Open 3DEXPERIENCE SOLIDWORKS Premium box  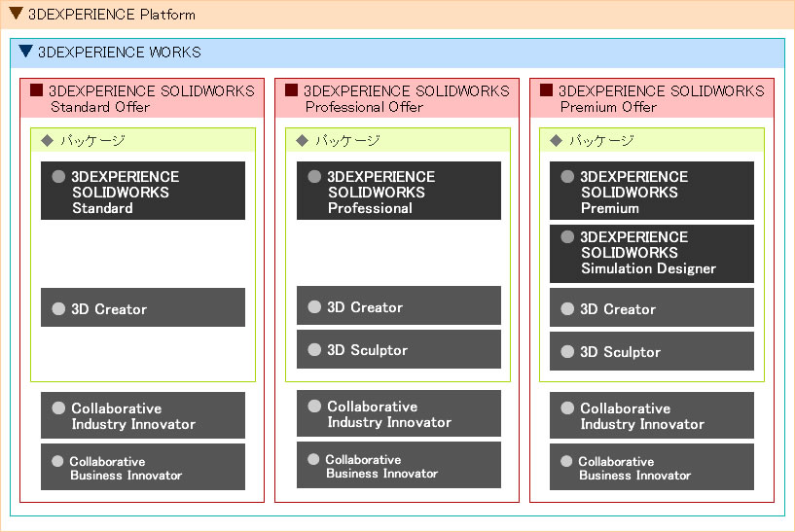pos(652,191)
